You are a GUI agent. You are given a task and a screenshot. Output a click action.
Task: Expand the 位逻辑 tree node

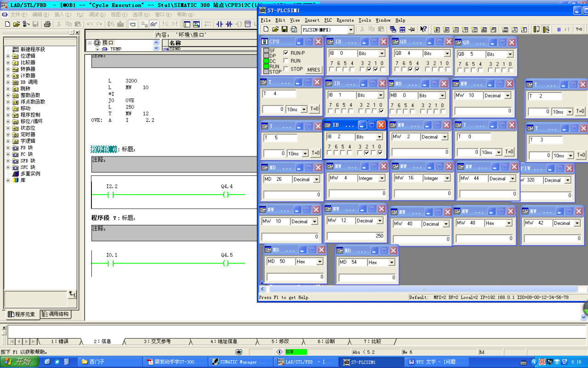pos(8,56)
